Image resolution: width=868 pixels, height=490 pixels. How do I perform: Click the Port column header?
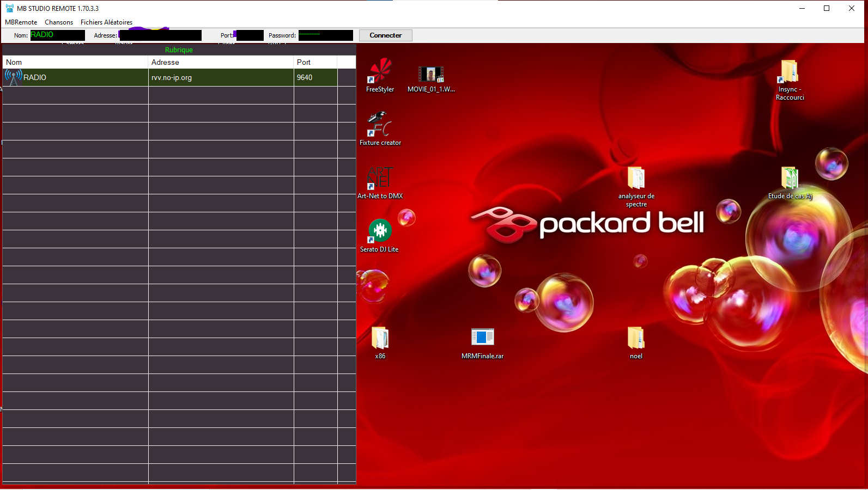coord(315,62)
